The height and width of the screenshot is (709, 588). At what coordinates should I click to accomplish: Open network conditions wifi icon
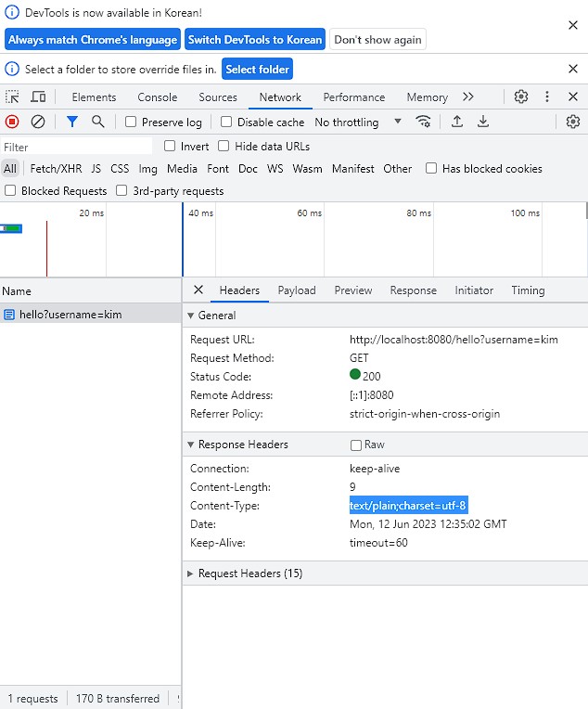click(423, 122)
